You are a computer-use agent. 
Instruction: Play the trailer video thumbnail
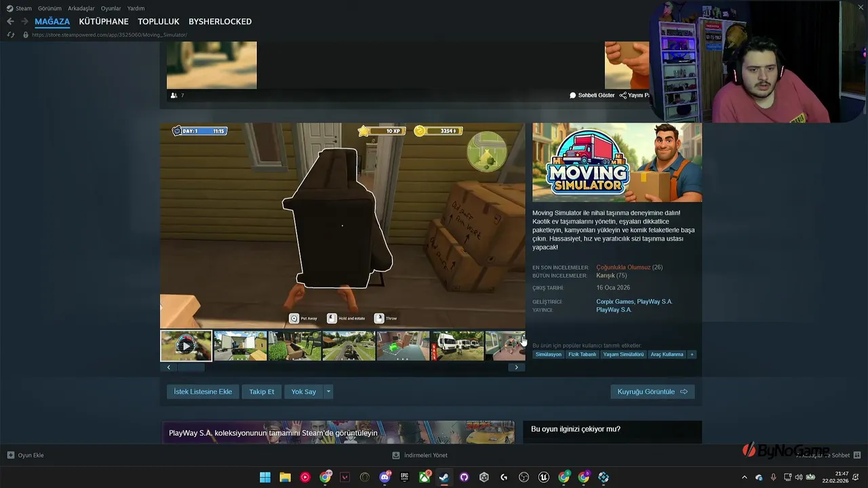(x=186, y=345)
